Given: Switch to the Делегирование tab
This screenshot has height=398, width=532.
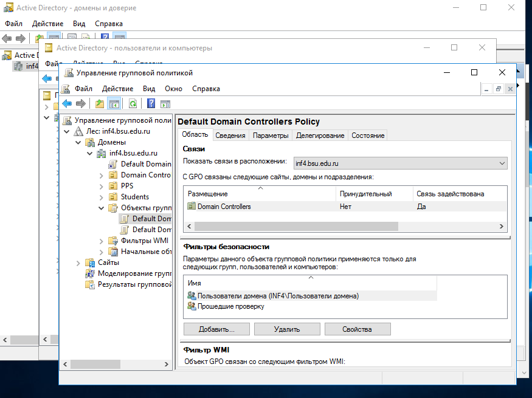Looking at the screenshot, I should pos(320,136).
